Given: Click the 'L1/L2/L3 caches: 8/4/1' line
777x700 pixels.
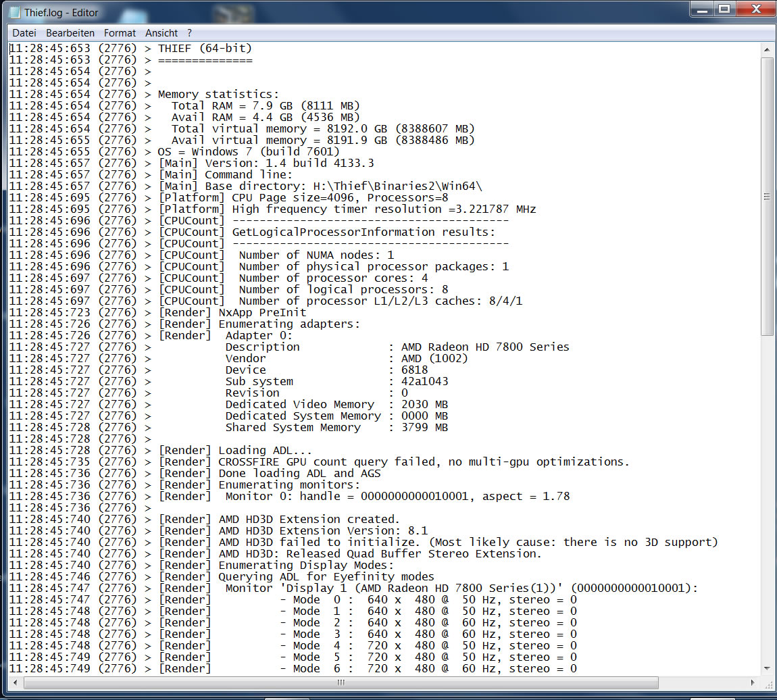Looking at the screenshot, I should pos(380,301).
